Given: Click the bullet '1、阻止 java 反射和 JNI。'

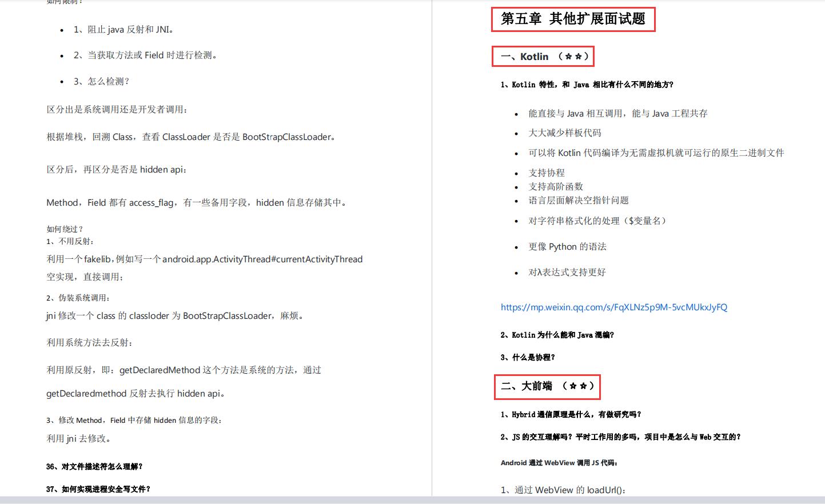Looking at the screenshot, I should pyautogui.click(x=123, y=30).
